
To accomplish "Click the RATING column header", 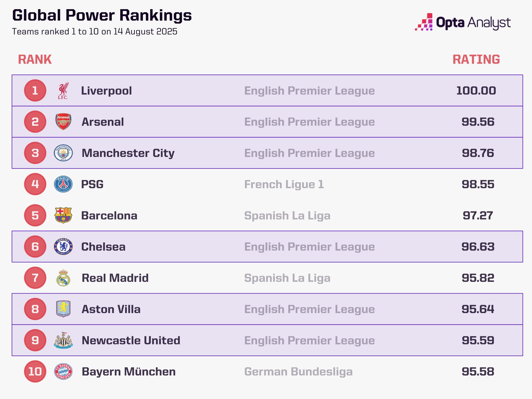I will pyautogui.click(x=476, y=59).
